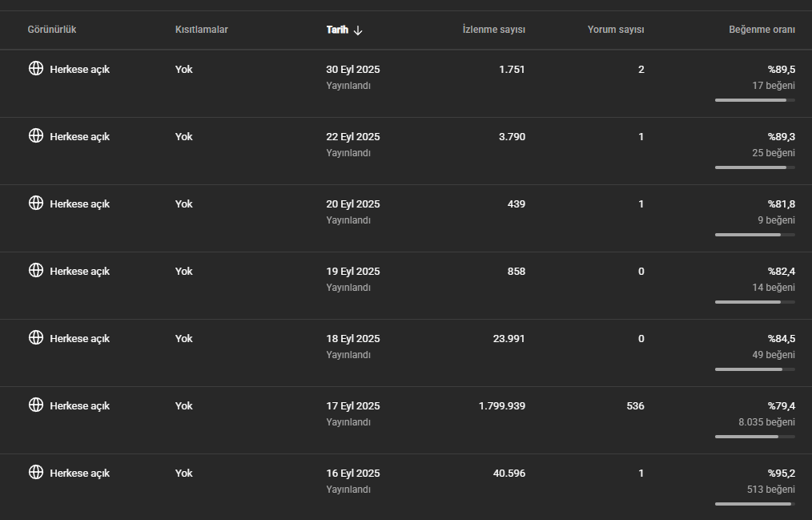The image size is (812, 520).
Task: Open the 536 comments count link
Action: click(x=635, y=406)
